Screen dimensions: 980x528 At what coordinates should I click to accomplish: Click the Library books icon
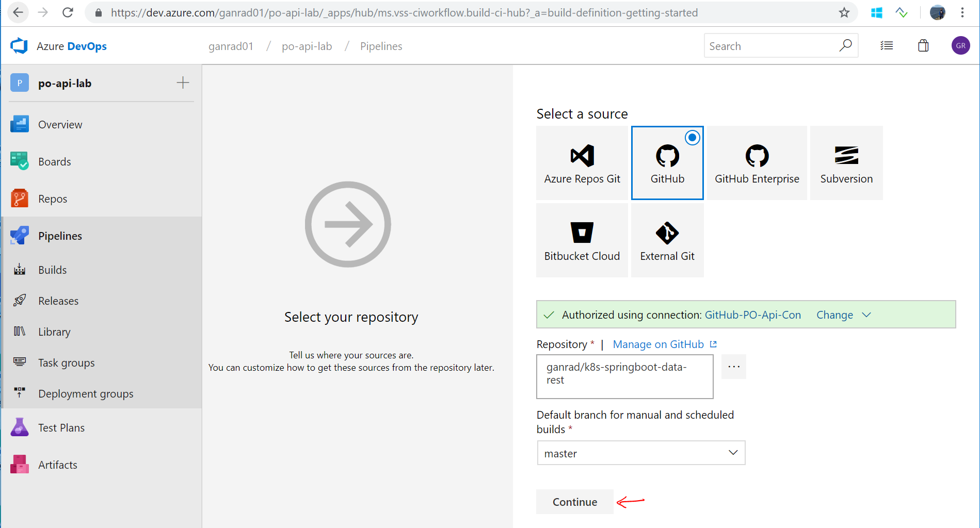tap(20, 332)
